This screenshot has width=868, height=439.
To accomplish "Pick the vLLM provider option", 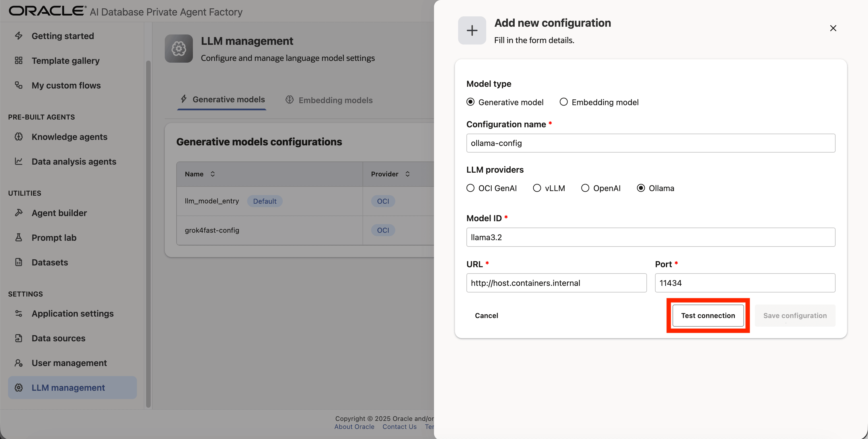I will click(537, 188).
